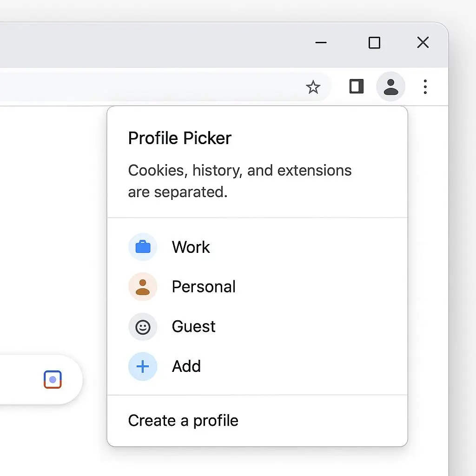
Task: Minimize the browser window
Action: tap(321, 42)
